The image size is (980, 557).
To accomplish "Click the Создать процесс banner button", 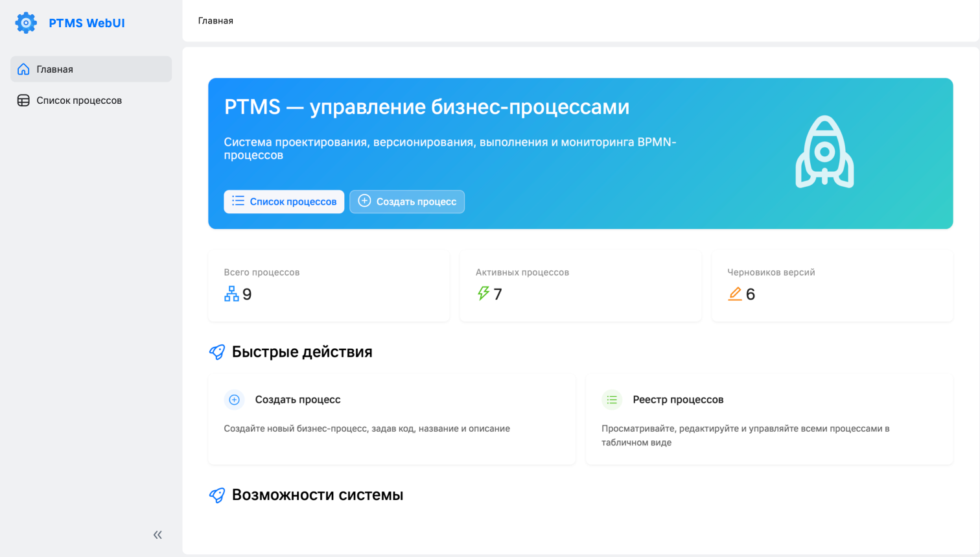I will [407, 202].
